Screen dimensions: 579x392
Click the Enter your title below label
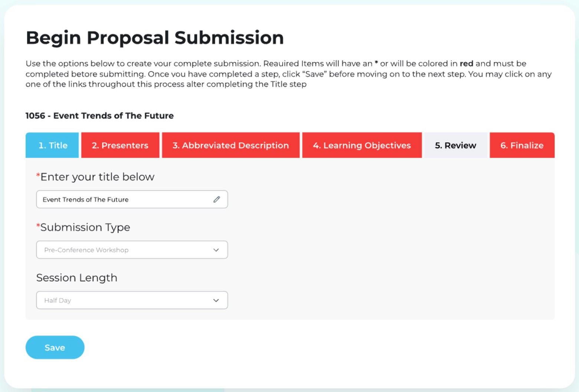(97, 177)
